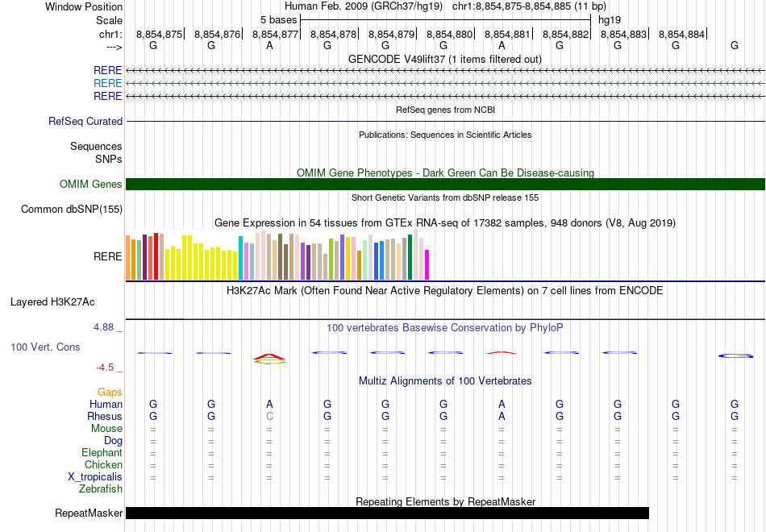Viewport: 766px width, 532px height.
Task: Click the SNPs track label
Action: pyautogui.click(x=109, y=160)
